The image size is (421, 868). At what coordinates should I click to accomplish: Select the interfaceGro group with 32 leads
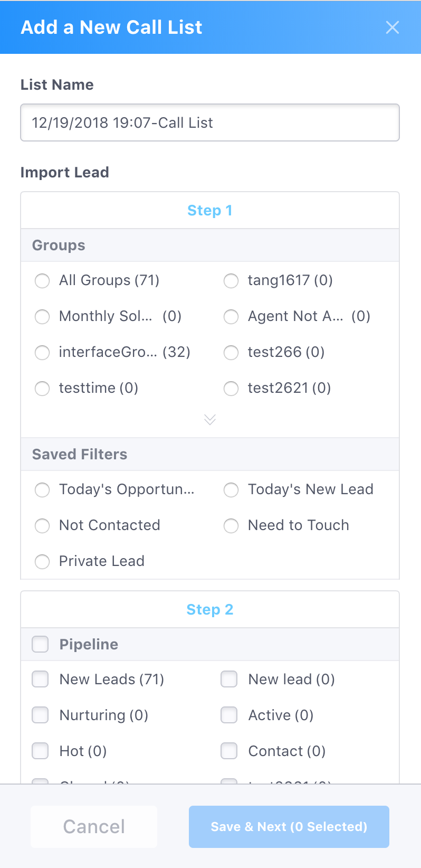point(42,353)
